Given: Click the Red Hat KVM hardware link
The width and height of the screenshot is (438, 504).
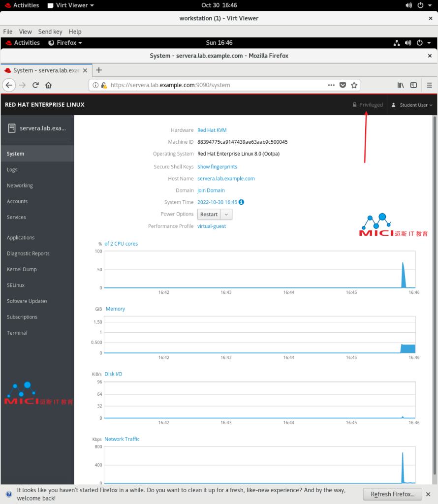Looking at the screenshot, I should (x=212, y=130).
